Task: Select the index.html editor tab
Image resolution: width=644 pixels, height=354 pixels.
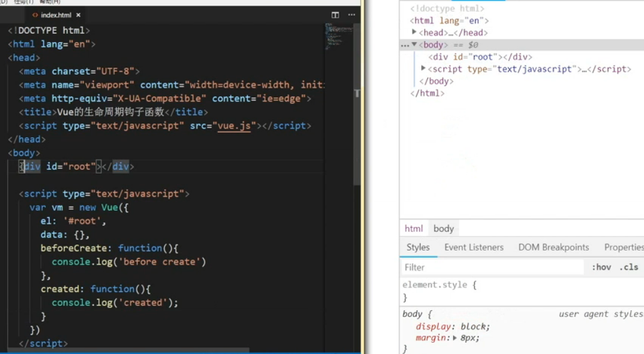Action: 56,15
